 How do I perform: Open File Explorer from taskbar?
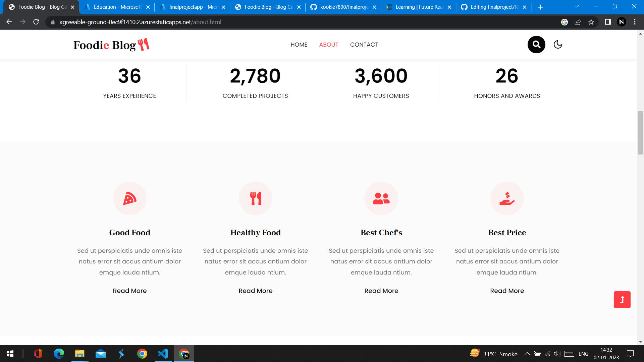(x=79, y=354)
